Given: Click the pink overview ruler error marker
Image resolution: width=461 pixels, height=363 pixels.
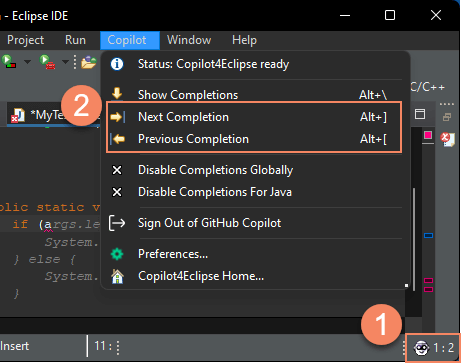Looking at the screenshot, I should [x=428, y=135].
